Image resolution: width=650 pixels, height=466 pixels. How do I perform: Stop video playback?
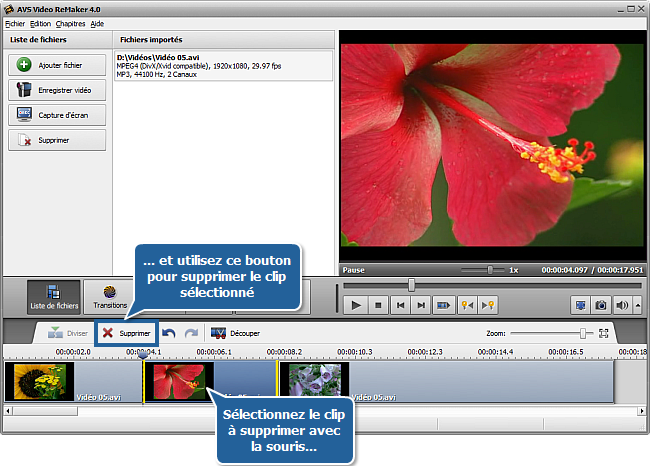click(x=378, y=304)
